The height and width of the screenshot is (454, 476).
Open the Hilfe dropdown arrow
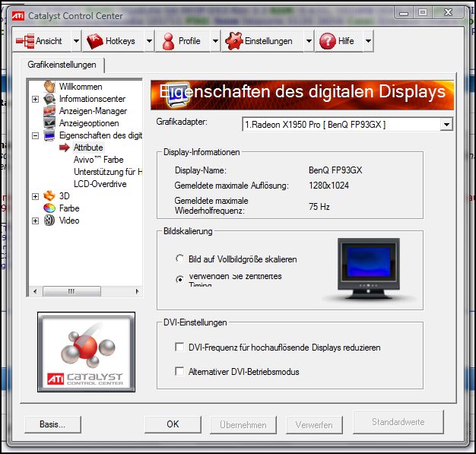[368, 41]
